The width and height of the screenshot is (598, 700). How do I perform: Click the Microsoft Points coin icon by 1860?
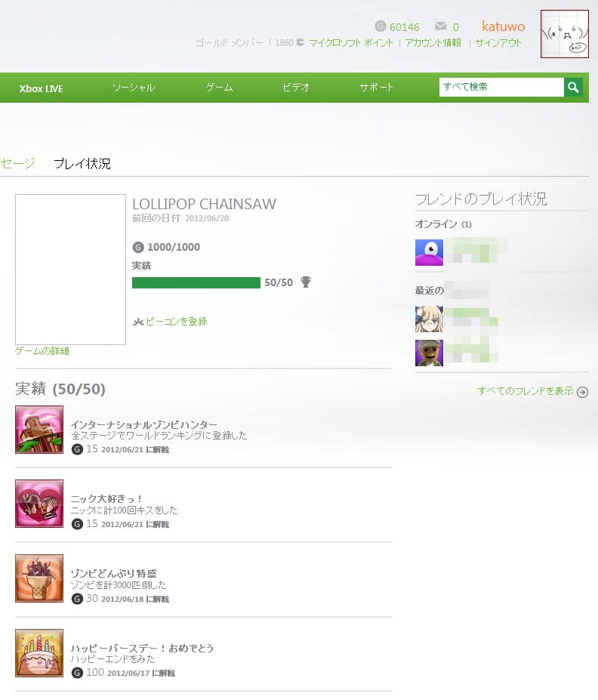click(x=300, y=42)
